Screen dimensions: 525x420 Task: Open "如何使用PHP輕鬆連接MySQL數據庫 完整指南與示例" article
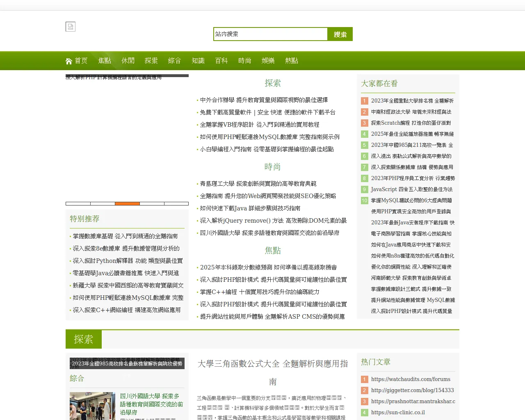coord(270,137)
